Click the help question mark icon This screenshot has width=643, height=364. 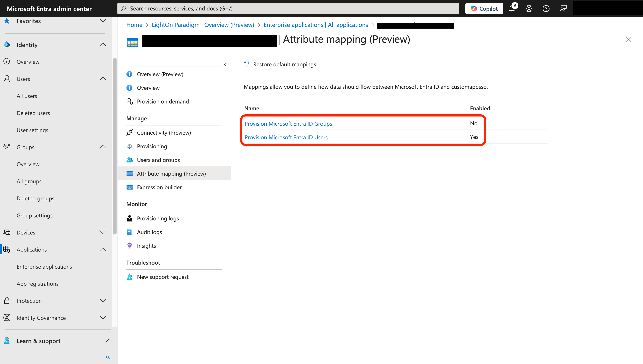pyautogui.click(x=546, y=9)
